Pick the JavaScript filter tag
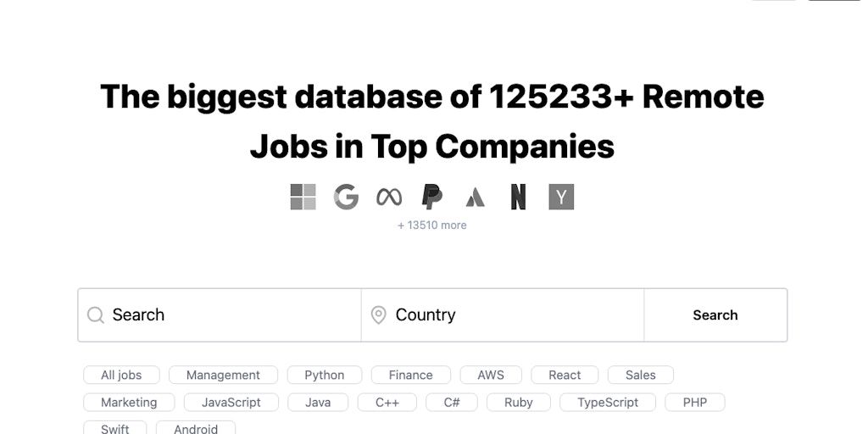This screenshot has width=868, height=434. tap(231, 402)
